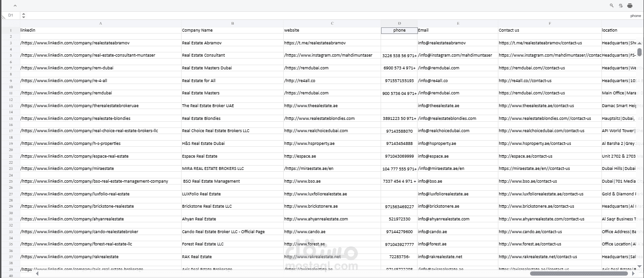Select the 'Email' header cell

tap(458, 30)
